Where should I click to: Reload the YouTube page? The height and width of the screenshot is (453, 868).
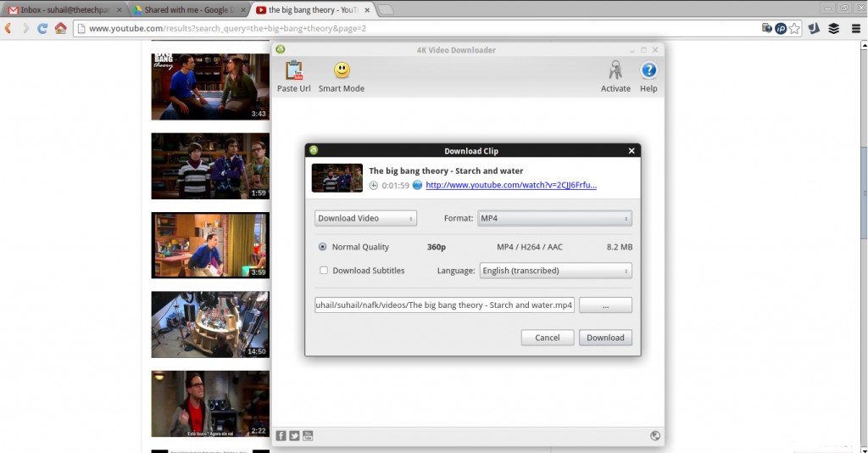tap(42, 28)
